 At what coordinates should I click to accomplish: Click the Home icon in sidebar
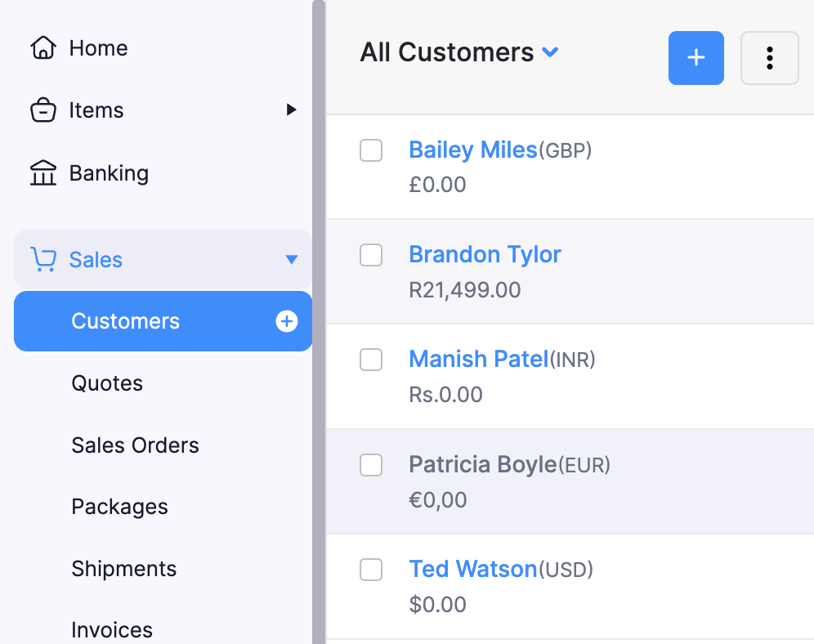coord(42,47)
